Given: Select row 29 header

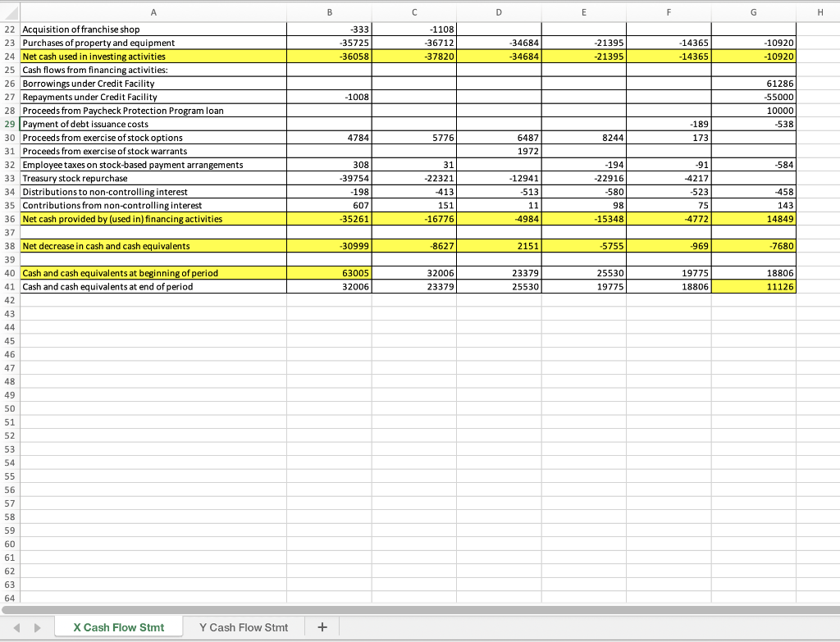Looking at the screenshot, I should pos(10,125).
